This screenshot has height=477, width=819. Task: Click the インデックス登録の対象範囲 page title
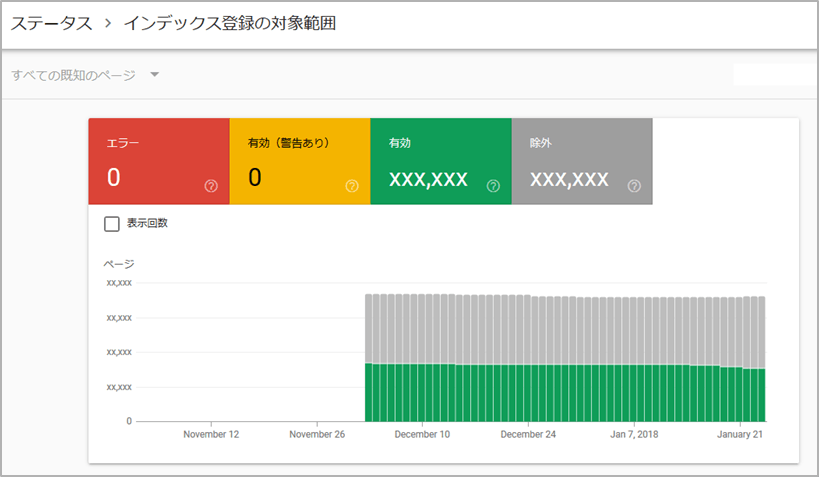(x=229, y=24)
